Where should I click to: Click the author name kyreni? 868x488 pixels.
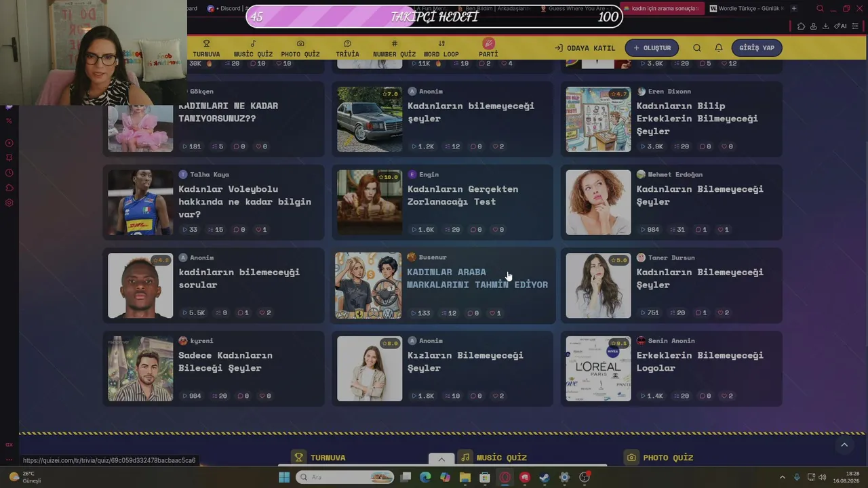202,341
